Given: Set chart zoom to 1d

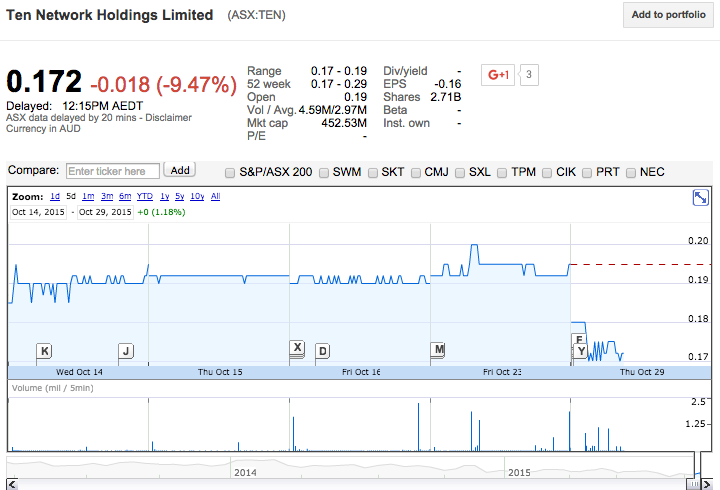Looking at the screenshot, I should 55,196.
